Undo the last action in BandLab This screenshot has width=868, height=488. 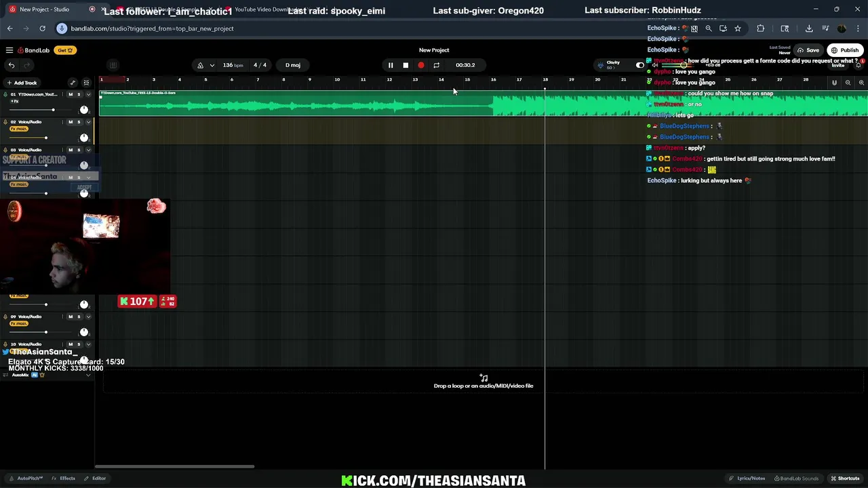point(12,65)
